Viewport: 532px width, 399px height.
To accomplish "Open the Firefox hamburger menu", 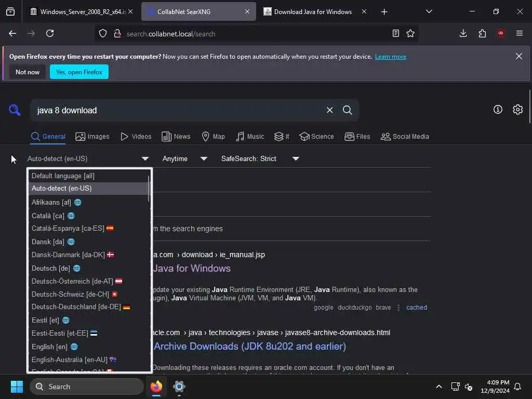I will click(x=520, y=33).
